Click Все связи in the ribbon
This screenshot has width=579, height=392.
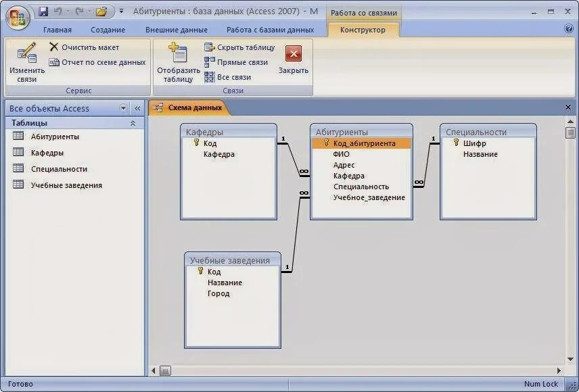click(x=228, y=77)
